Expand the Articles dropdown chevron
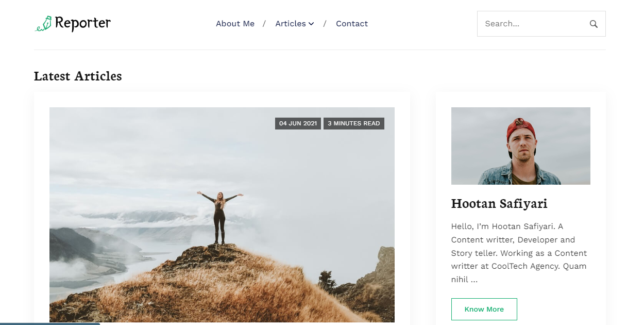Viewport: 644px width, 325px height. pyautogui.click(x=311, y=24)
